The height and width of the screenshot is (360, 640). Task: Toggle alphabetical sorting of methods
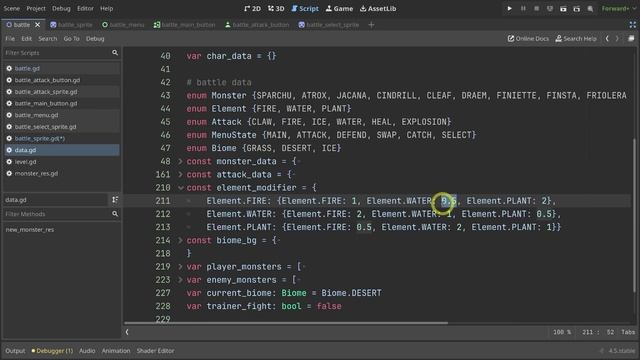point(115,200)
